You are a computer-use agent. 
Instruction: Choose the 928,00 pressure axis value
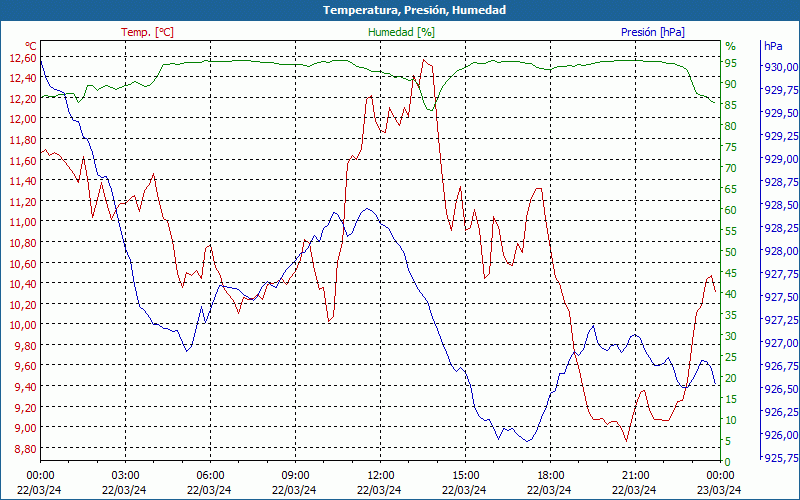pyautogui.click(x=781, y=251)
